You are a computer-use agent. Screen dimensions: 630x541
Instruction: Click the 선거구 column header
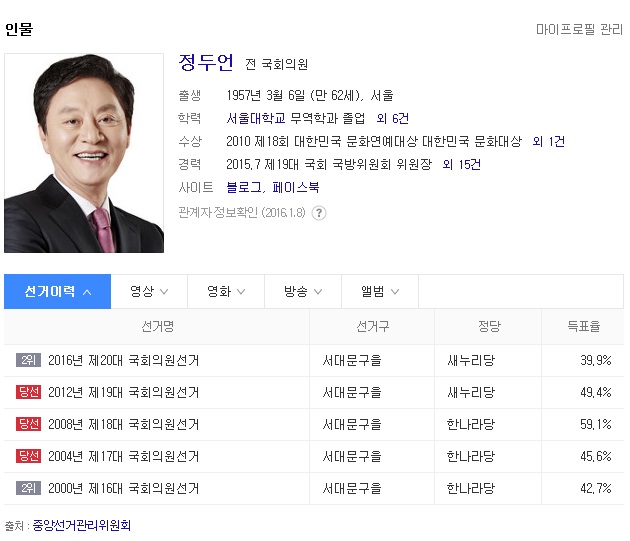click(x=372, y=326)
